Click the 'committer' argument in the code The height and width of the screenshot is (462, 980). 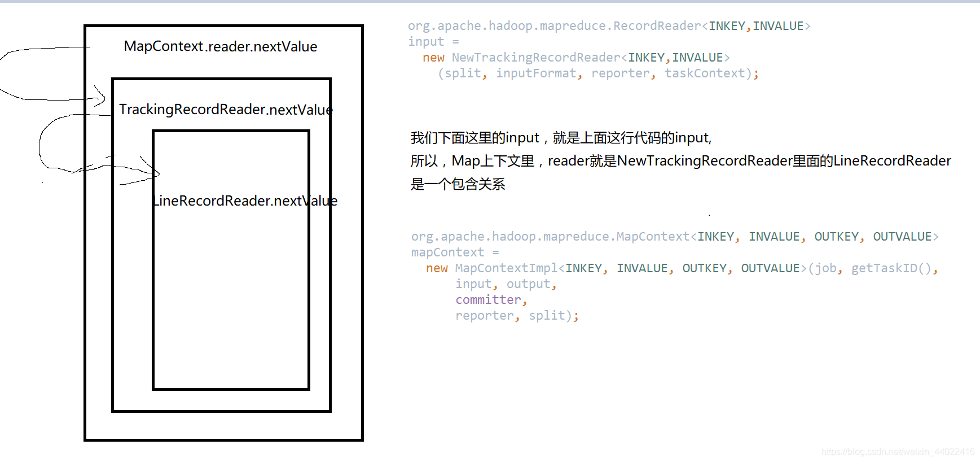coord(488,300)
